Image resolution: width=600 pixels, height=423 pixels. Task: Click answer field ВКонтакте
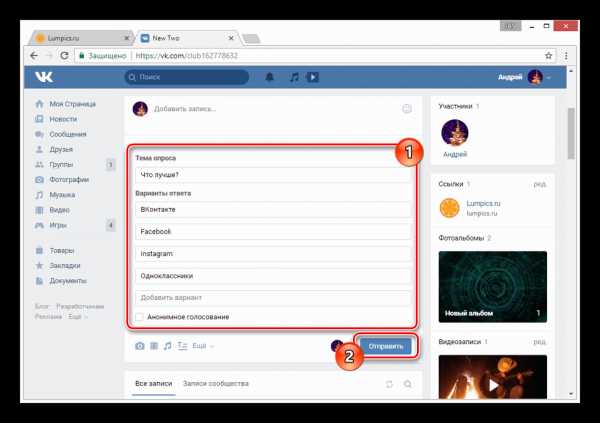pyautogui.click(x=273, y=210)
